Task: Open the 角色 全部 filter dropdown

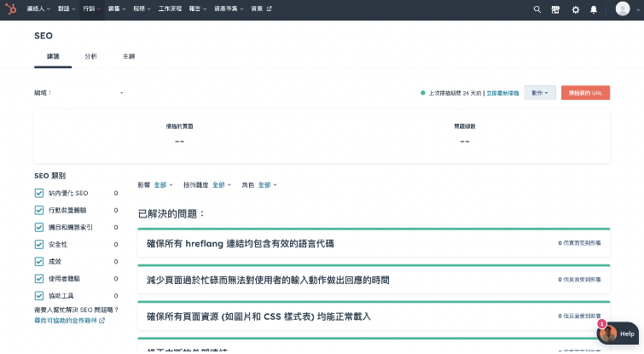Action: coord(268,184)
